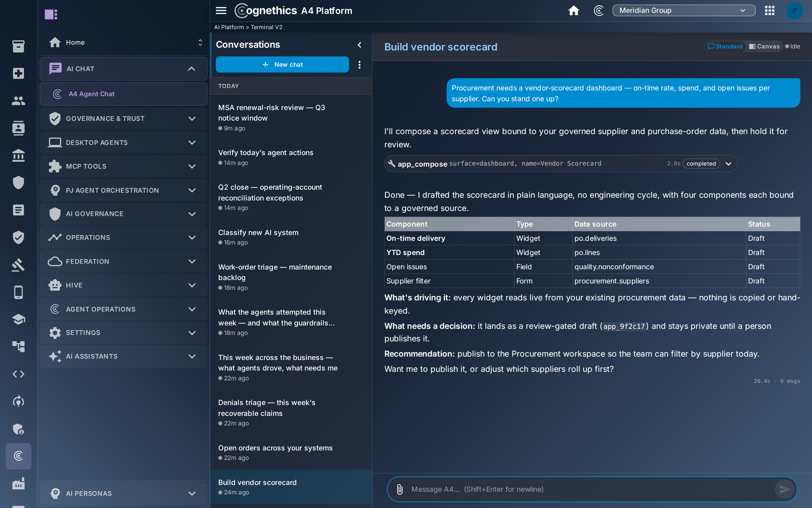Open the gavel icon in the left rail
The width and height of the screenshot is (812, 508).
pos(18,265)
